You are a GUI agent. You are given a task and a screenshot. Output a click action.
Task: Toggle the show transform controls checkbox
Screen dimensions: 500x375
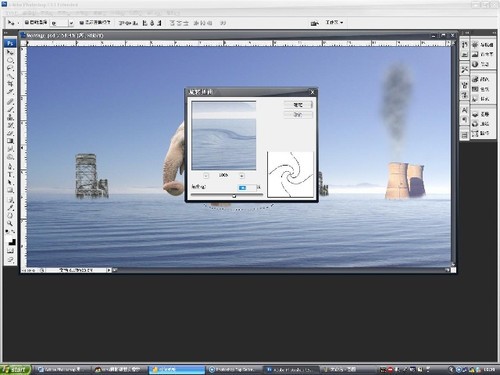(x=81, y=22)
